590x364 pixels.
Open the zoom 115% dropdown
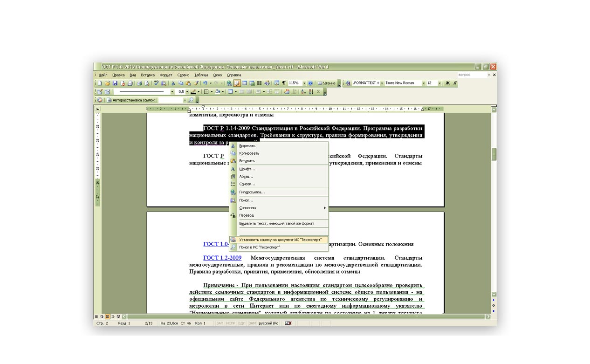click(304, 83)
